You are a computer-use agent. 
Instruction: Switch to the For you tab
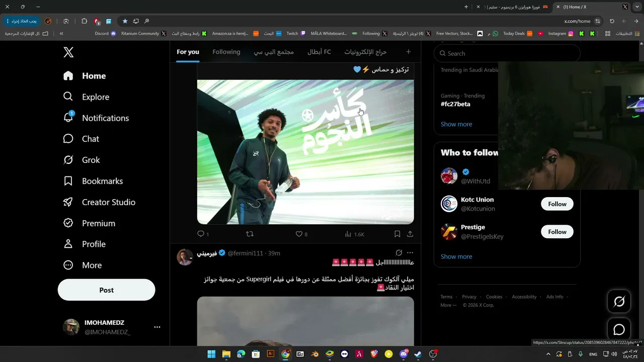tap(188, 52)
